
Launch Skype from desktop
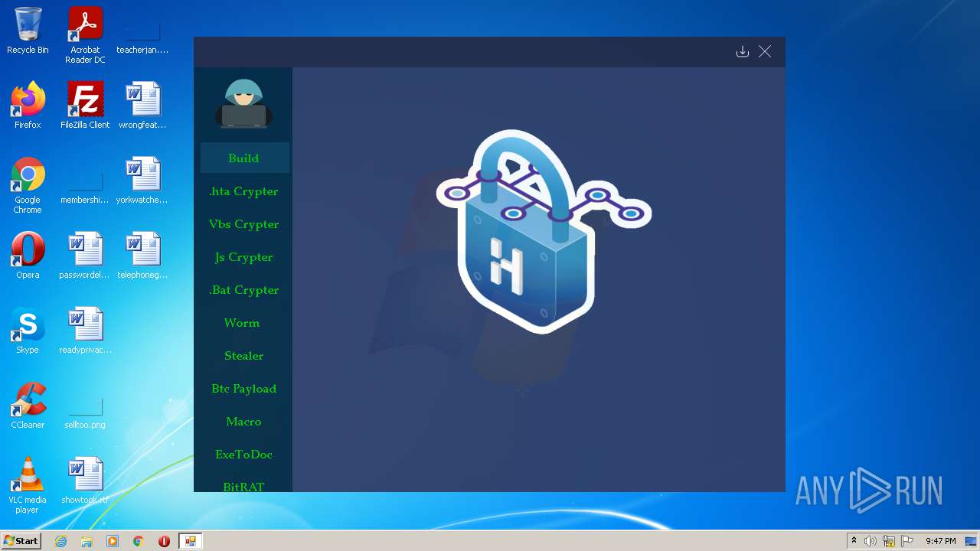28,331
